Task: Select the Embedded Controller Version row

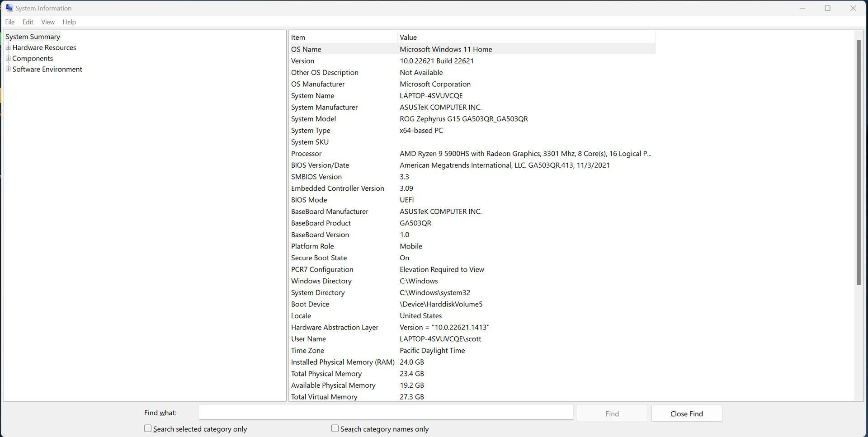Action: pyautogui.click(x=472, y=188)
